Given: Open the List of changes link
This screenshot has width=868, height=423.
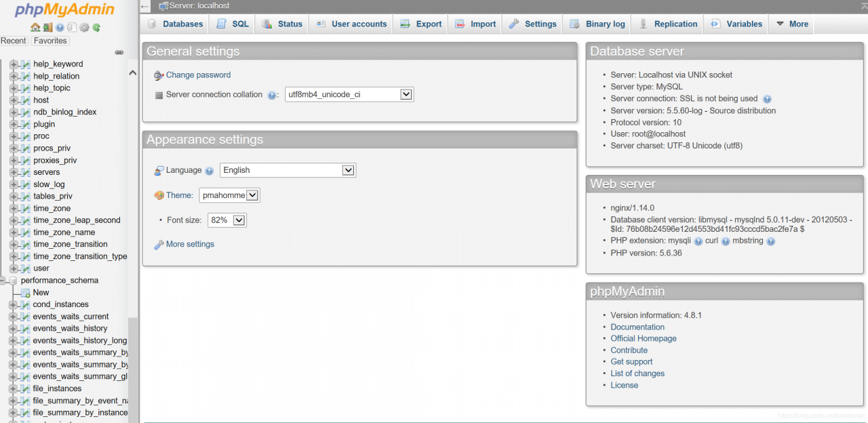Looking at the screenshot, I should click(x=637, y=374).
